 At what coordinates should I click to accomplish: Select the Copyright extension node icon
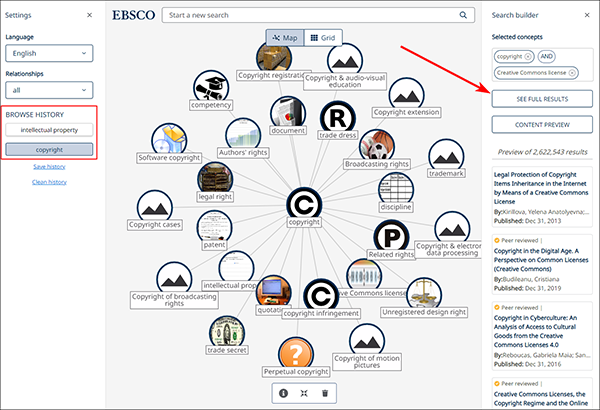point(406,95)
